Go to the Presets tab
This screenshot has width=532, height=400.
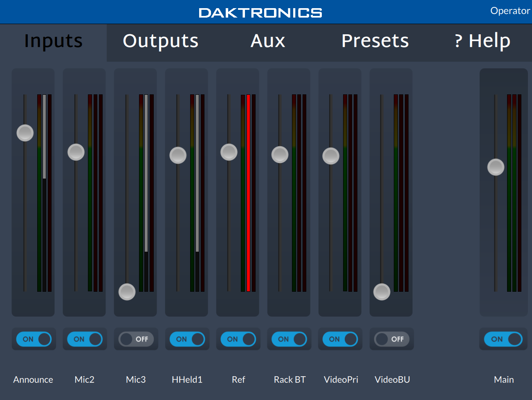tap(375, 41)
